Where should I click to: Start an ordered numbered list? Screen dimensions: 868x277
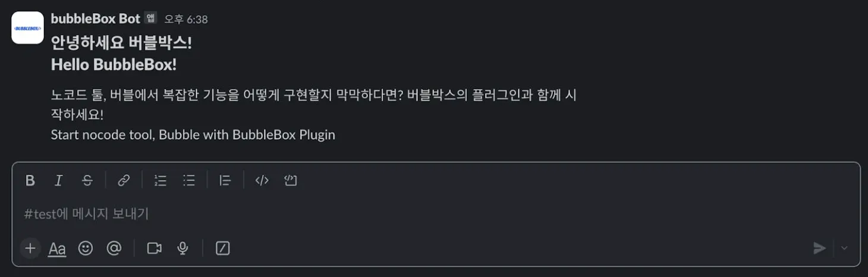pyautogui.click(x=160, y=181)
